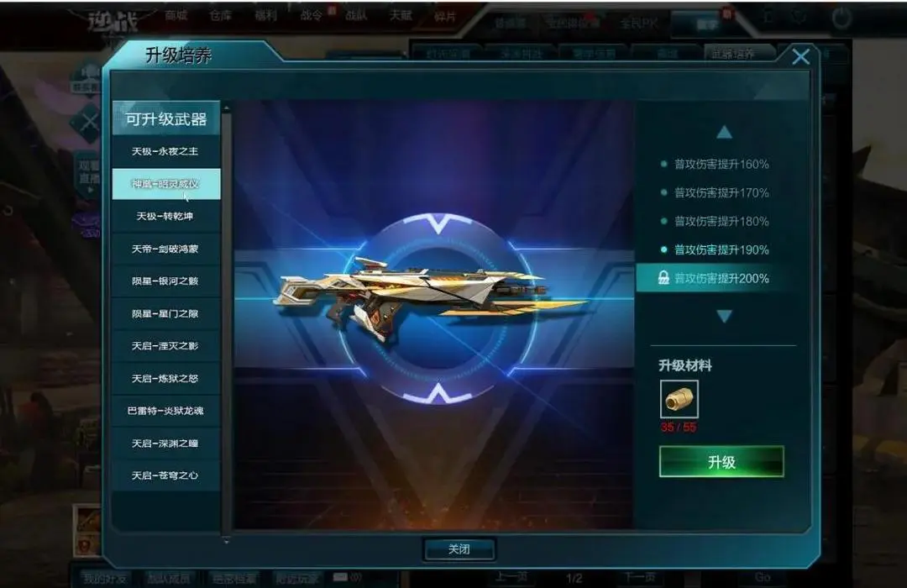Click the power icon at top right
The height and width of the screenshot is (588, 907).
point(841,18)
